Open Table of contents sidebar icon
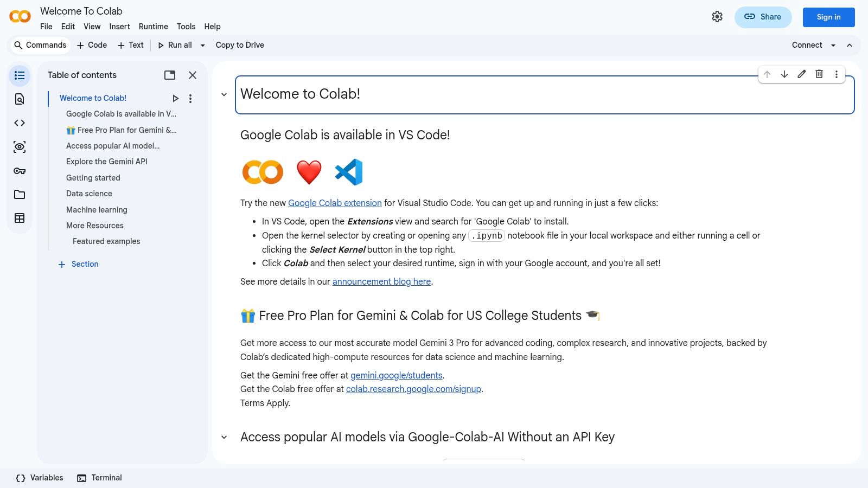Screen dimensions: 868x488 (x=20, y=75)
